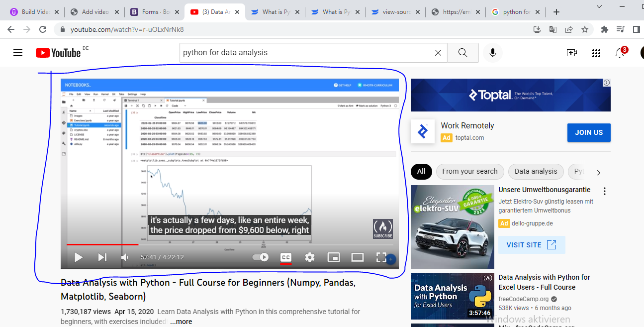Toggle the autoplay switch
Viewport: 644px width, 327px height.
click(261, 257)
